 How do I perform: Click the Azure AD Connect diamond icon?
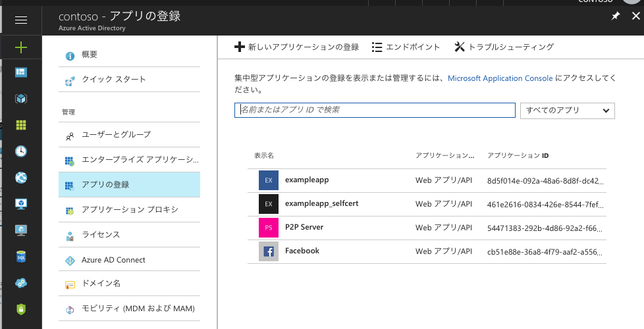point(70,261)
